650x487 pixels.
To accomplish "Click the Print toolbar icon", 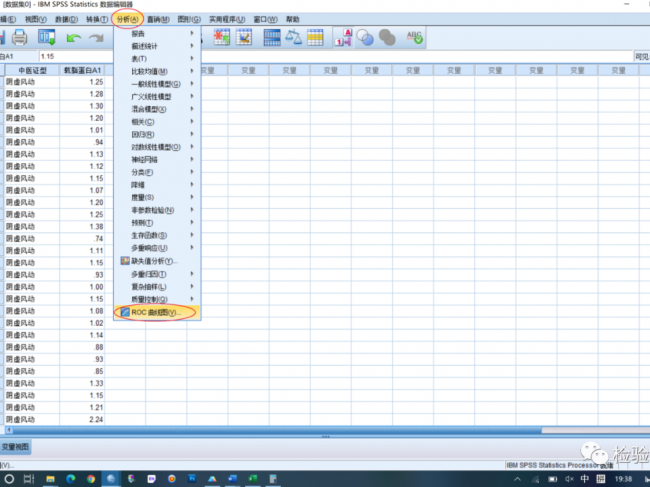I will (x=19, y=38).
